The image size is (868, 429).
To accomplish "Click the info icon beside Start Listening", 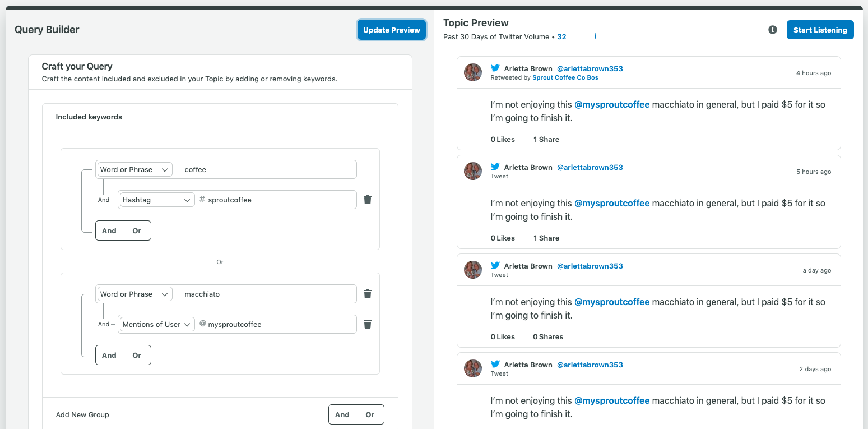I will [x=773, y=30].
